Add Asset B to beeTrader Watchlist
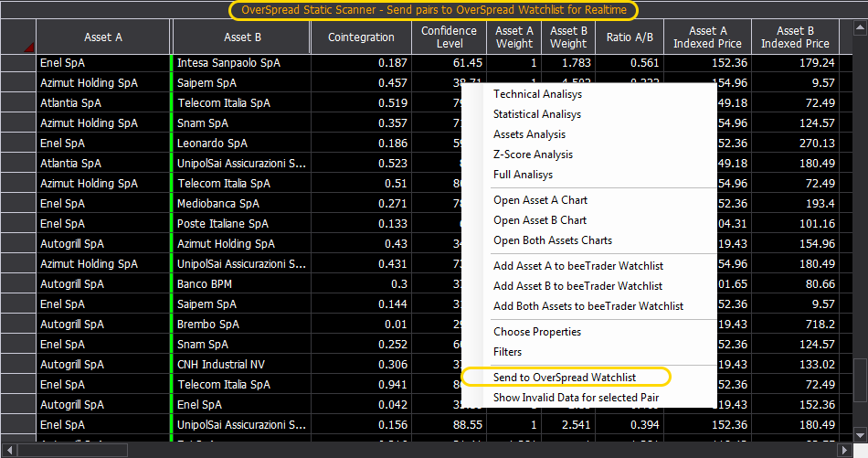Image resolution: width=868 pixels, height=458 pixels. (577, 286)
